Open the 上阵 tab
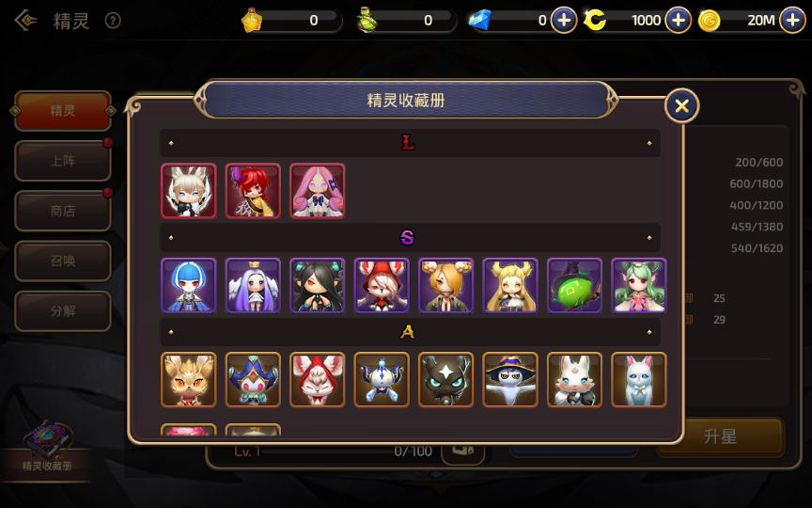This screenshot has height=508, width=812. click(x=63, y=161)
